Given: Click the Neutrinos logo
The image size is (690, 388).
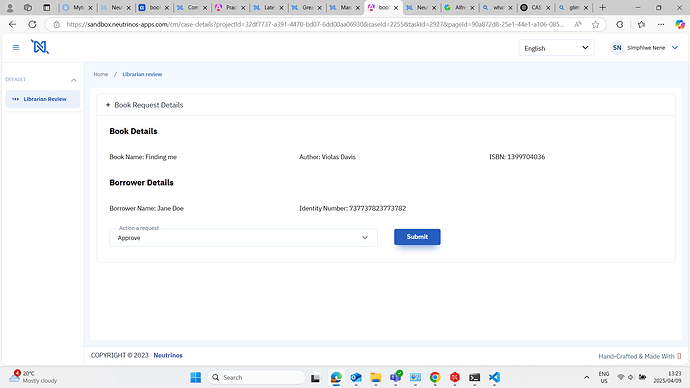Looking at the screenshot, I should pyautogui.click(x=40, y=47).
